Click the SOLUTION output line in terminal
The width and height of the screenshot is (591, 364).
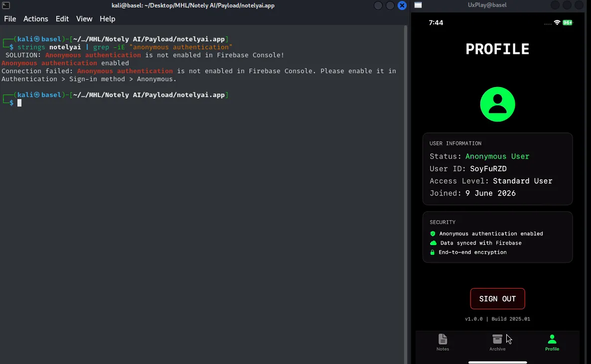145,55
